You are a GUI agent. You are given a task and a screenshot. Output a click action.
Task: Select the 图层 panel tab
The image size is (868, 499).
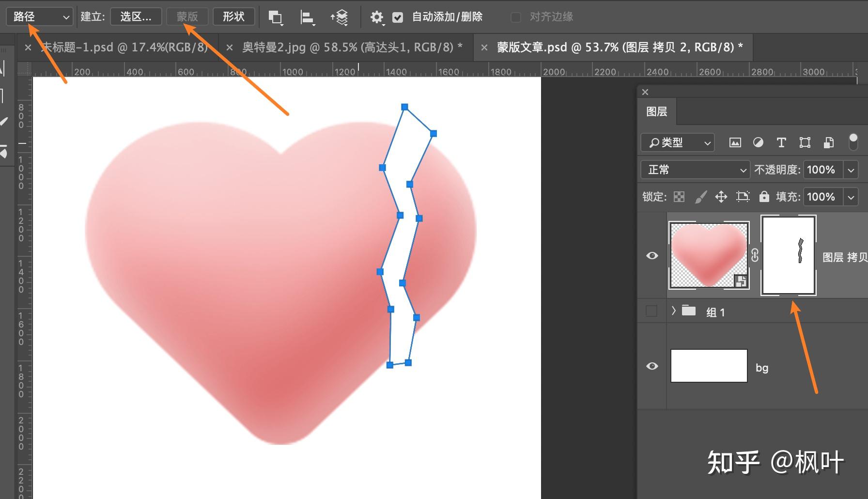point(656,111)
